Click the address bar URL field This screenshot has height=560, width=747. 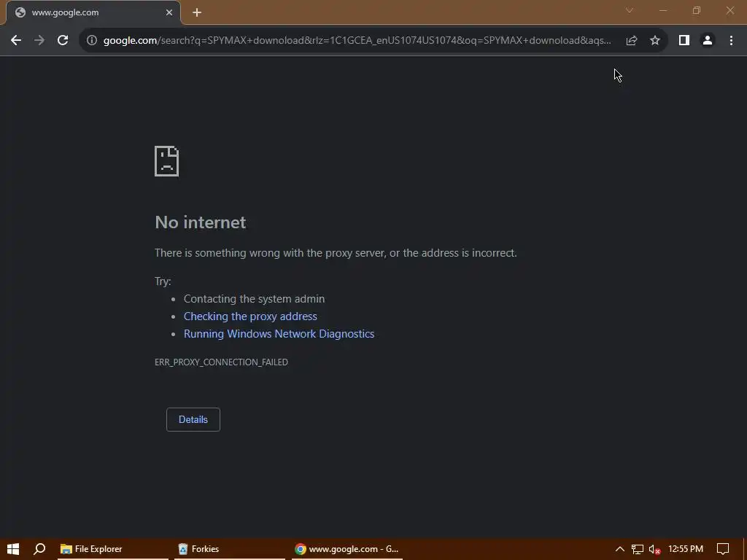(x=357, y=41)
